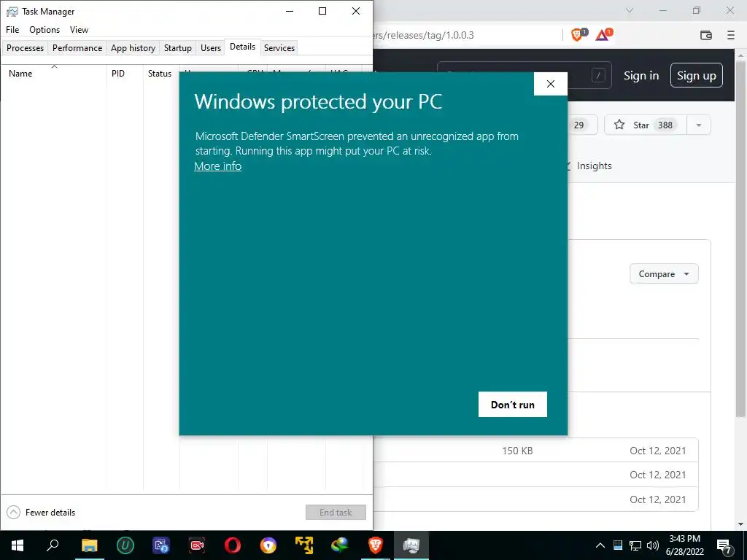Image resolution: width=747 pixels, height=560 pixels.
Task: Open the More info link in SmartScreen
Action: (x=217, y=166)
